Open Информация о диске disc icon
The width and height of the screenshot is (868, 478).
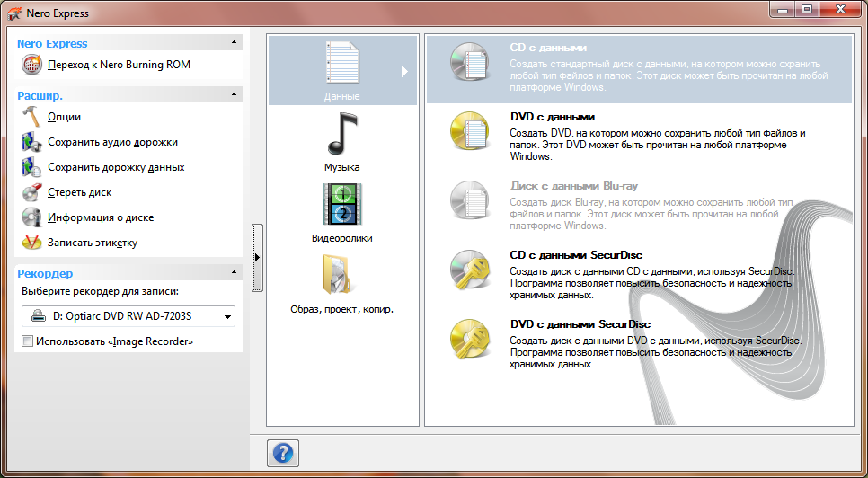(x=31, y=217)
